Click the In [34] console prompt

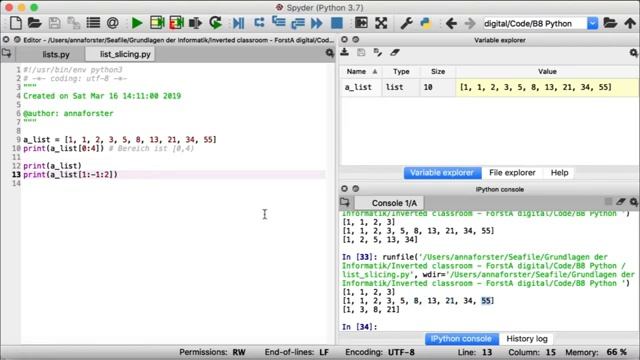pyautogui.click(x=359, y=327)
